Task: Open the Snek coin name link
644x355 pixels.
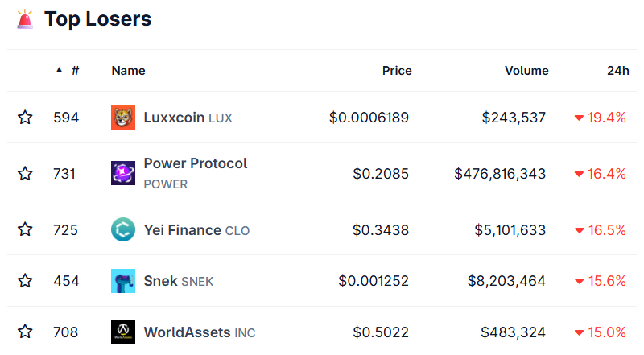Action: point(160,281)
